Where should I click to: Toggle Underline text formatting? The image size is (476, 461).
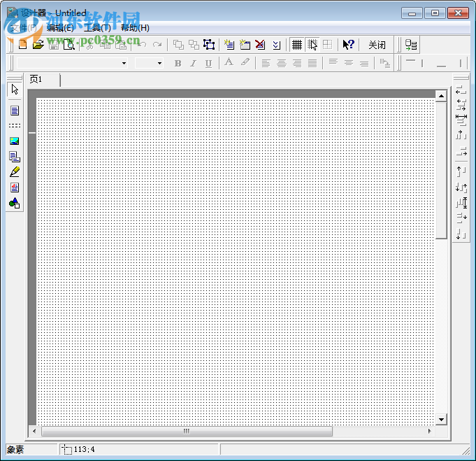coord(208,63)
